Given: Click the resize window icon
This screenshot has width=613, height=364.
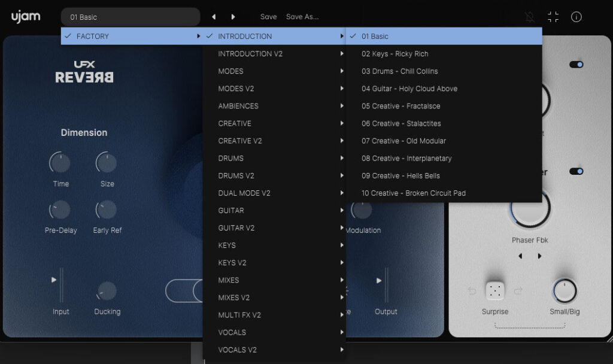Looking at the screenshot, I should [553, 17].
